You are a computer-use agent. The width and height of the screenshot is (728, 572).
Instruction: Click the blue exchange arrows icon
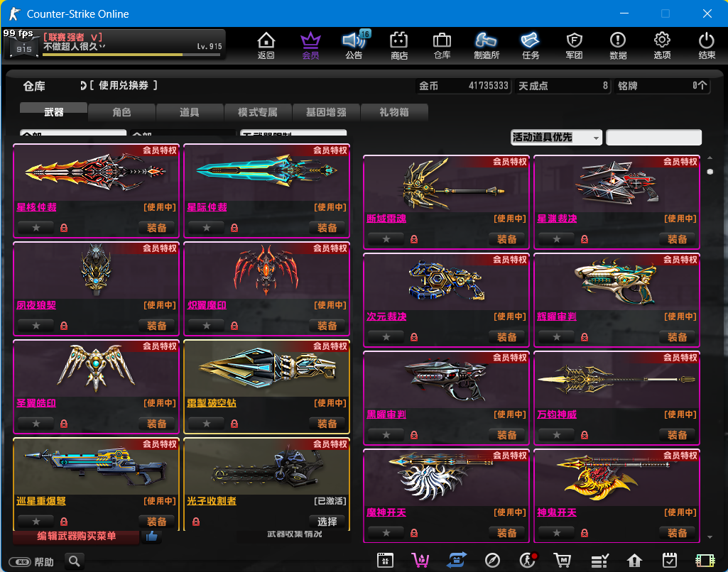pyautogui.click(x=457, y=561)
